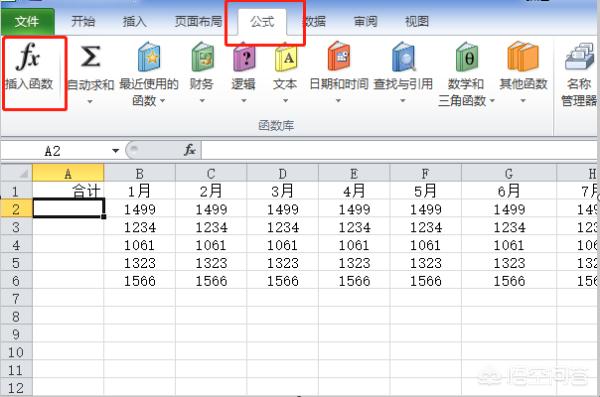Screen dimensions: 600x397
Task: Open the Name Manager icon
Action: (579, 56)
